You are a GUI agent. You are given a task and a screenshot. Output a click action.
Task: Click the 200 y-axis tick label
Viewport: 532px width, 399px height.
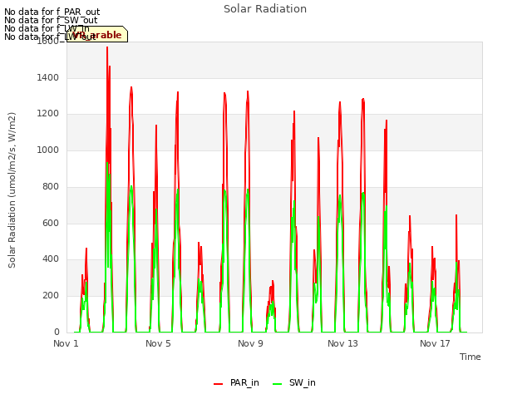click(51, 296)
